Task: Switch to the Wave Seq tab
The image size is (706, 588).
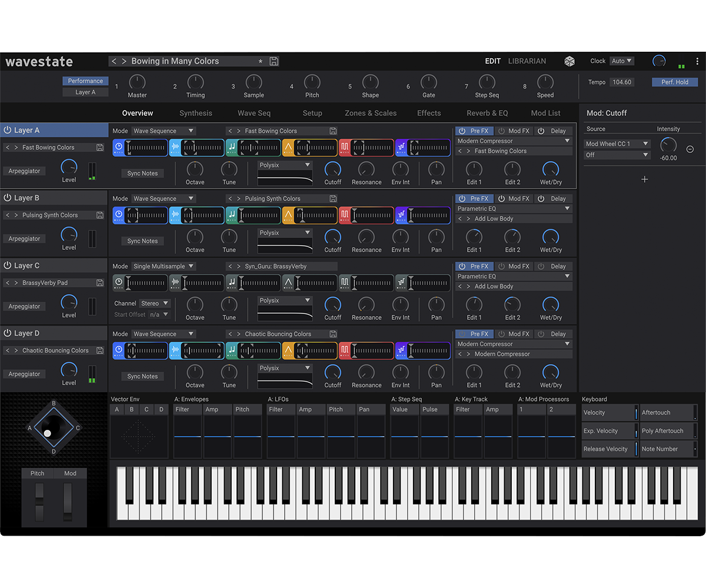Action: (254, 113)
